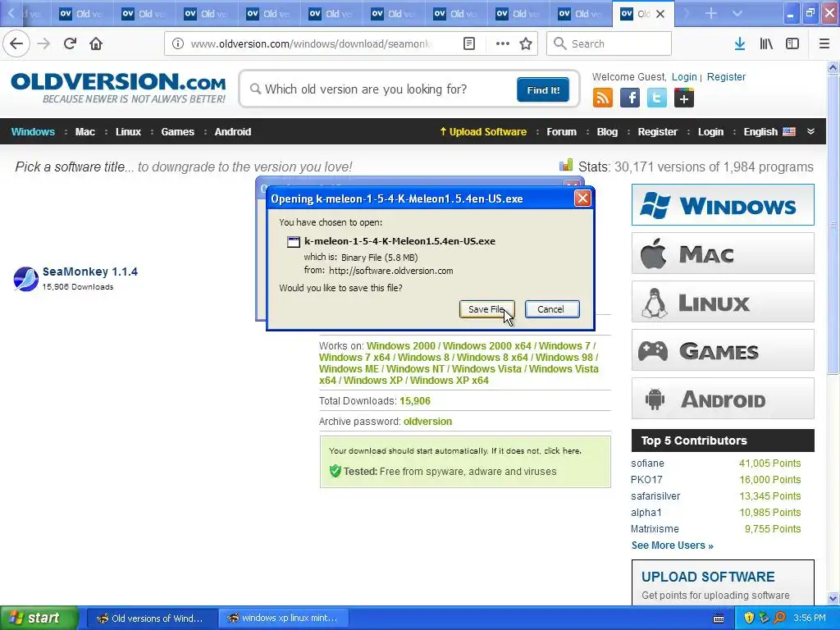
Task: Toggle the sidebar icon in toolbar
Action: (x=792, y=44)
